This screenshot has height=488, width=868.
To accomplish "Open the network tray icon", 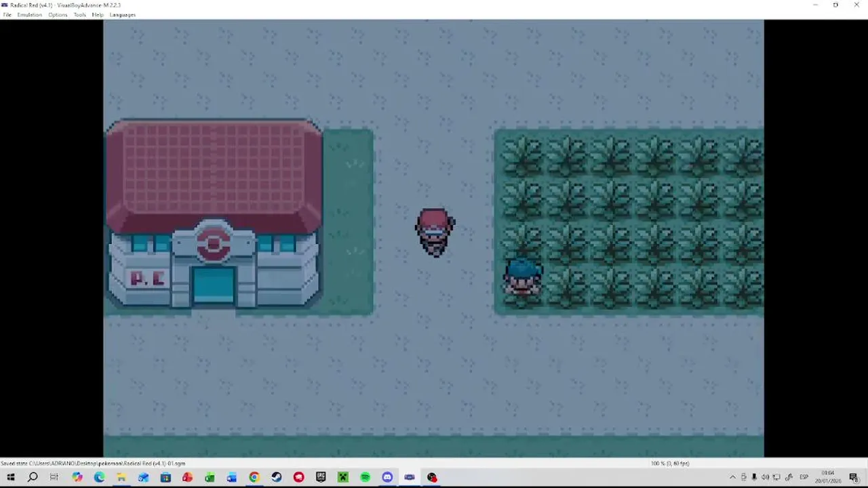I will [776, 477].
